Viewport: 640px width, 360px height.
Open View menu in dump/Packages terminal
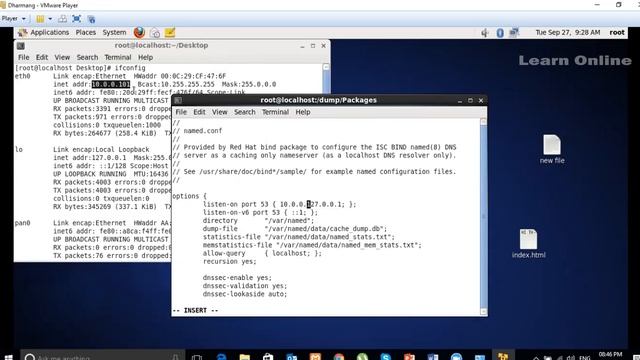coord(220,112)
